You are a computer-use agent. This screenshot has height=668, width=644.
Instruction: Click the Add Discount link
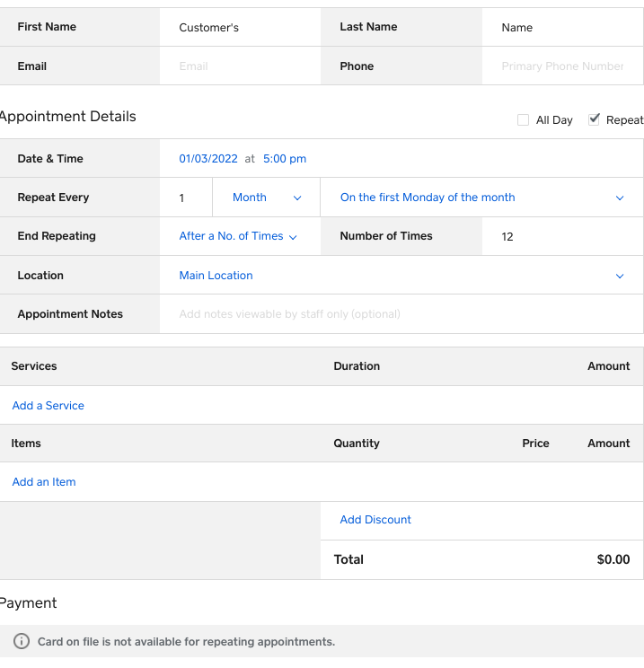(x=375, y=520)
